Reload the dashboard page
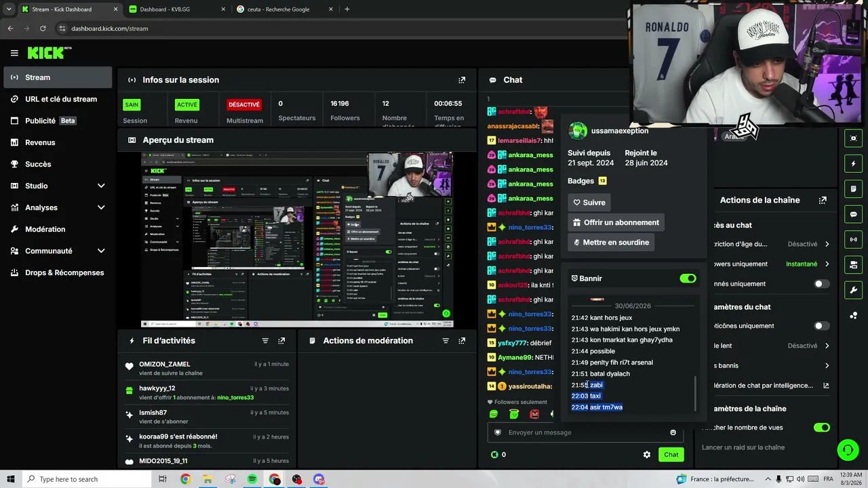Screen dimensions: 868x488 coord(43,28)
